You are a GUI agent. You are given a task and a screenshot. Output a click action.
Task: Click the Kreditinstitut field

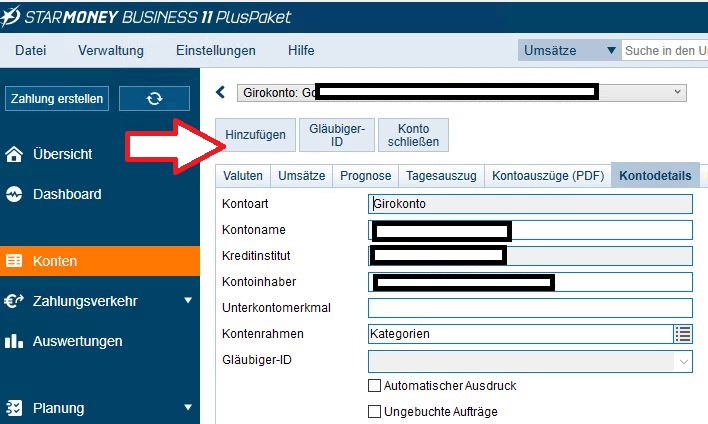(530, 256)
